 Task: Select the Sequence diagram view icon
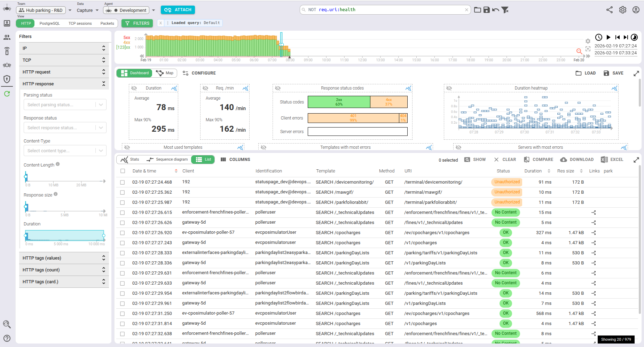pos(150,159)
